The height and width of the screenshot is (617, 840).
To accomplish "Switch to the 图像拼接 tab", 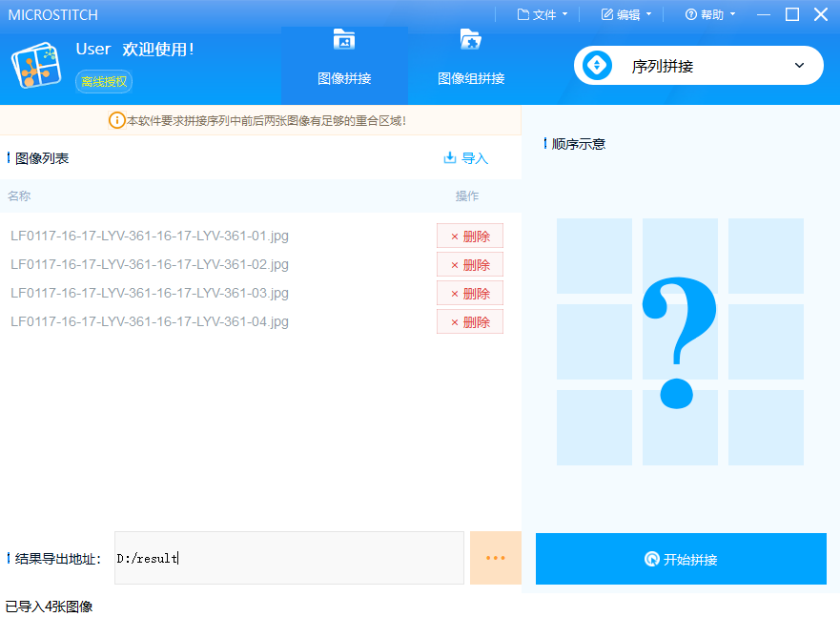I will (x=344, y=66).
